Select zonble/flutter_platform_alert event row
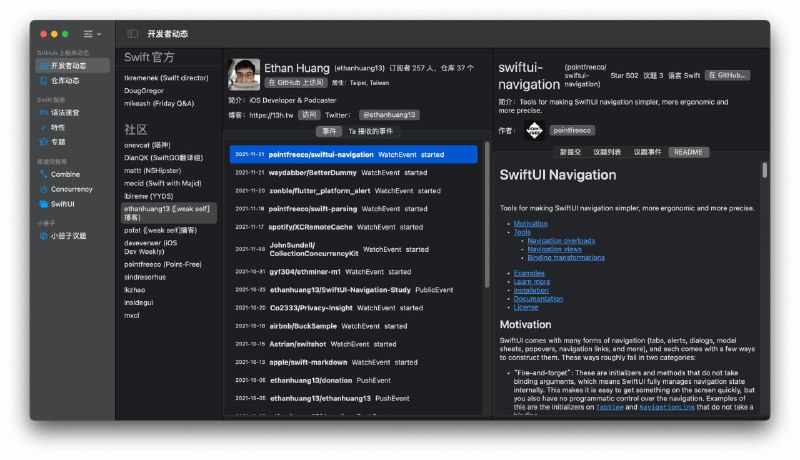The height and width of the screenshot is (460, 800). (354, 191)
